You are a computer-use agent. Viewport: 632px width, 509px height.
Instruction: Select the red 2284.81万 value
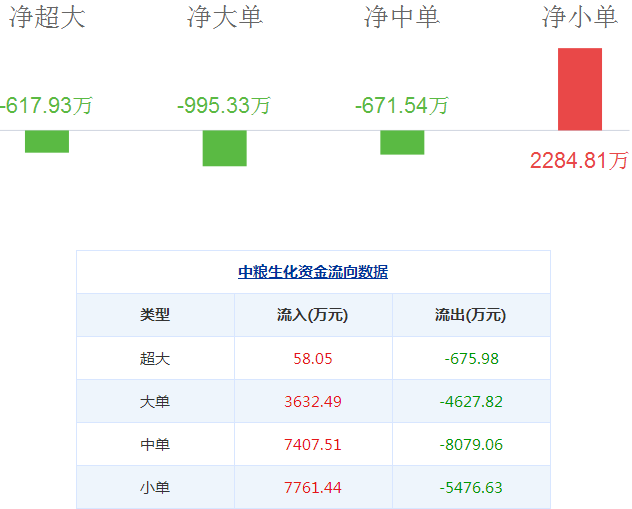click(x=579, y=160)
